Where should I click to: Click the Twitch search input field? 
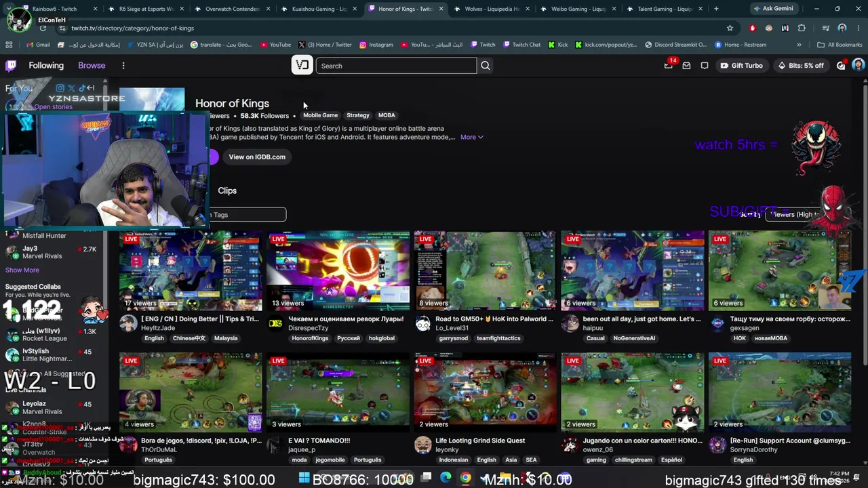396,66
